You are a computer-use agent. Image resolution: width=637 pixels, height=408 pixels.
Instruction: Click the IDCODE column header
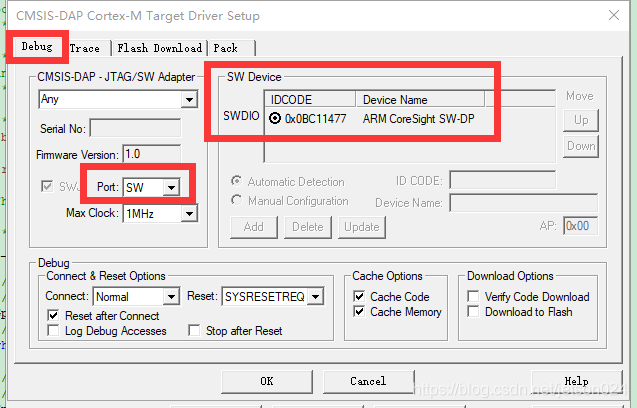(x=310, y=100)
